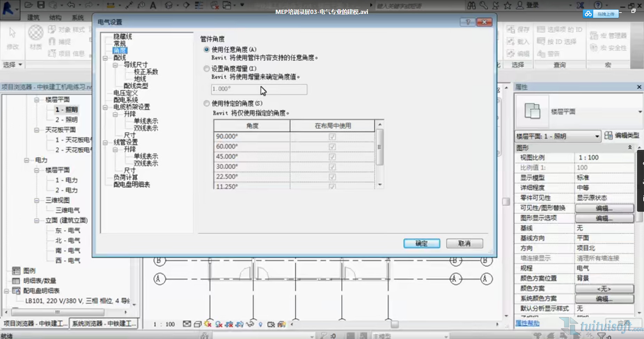Viewport: 644px width, 339px height.
Task: Select 'Set angle increment' (设置角度增量) radio button
Action: (207, 68)
